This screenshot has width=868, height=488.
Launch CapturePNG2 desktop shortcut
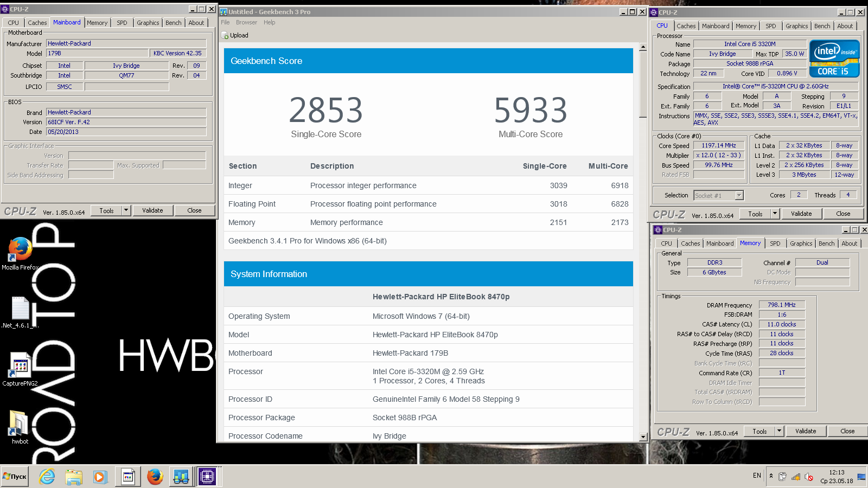[20, 369]
